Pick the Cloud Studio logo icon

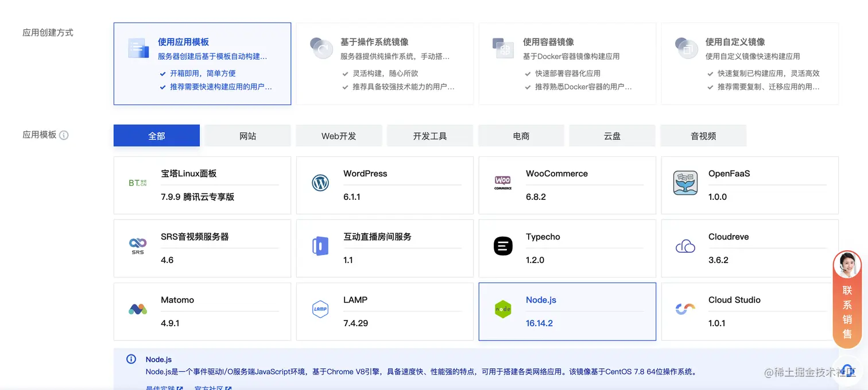(685, 310)
